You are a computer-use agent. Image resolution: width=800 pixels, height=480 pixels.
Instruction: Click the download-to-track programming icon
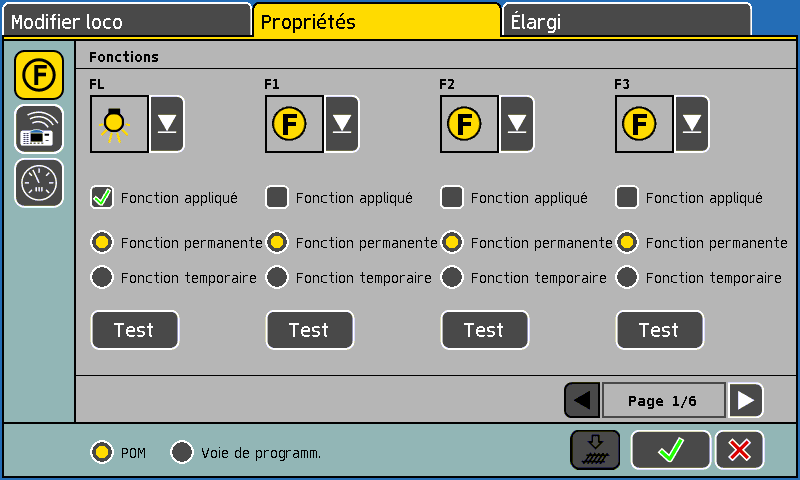595,450
